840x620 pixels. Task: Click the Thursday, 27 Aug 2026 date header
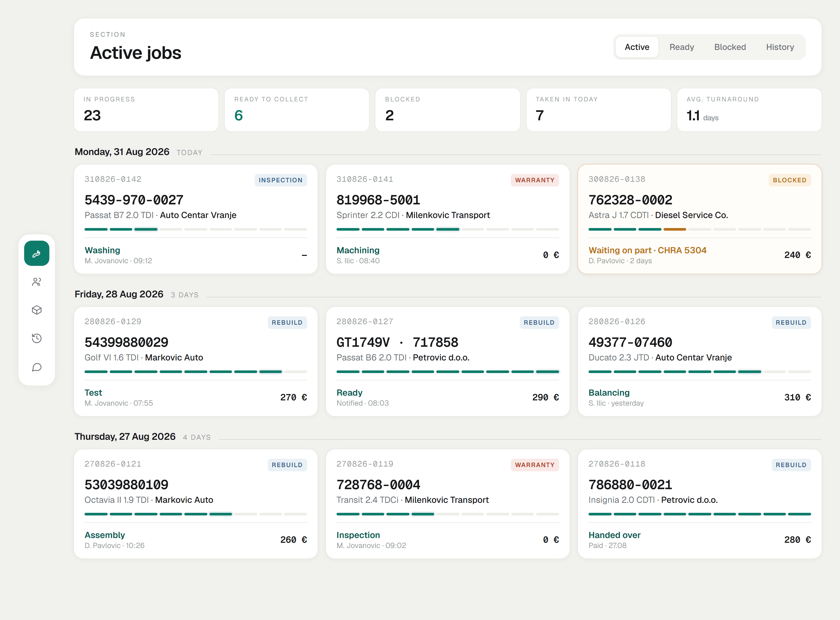(x=125, y=436)
